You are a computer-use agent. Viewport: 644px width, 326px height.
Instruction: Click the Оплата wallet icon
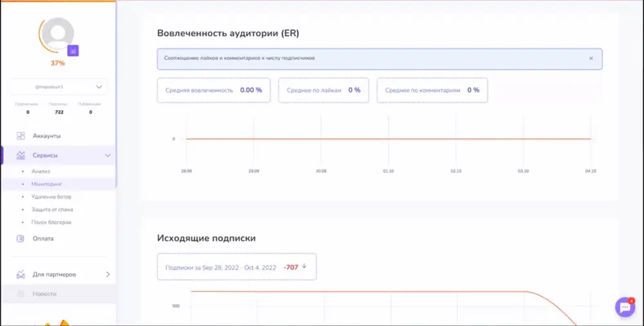pyautogui.click(x=21, y=238)
